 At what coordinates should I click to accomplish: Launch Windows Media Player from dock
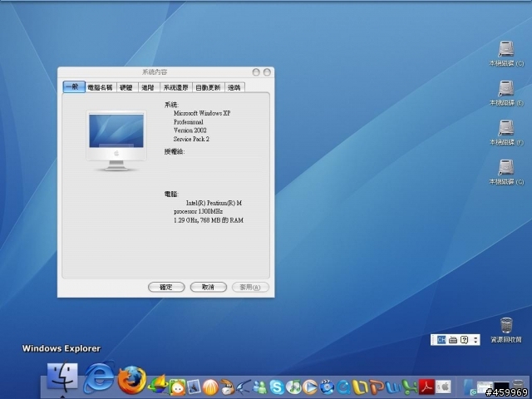(310, 387)
